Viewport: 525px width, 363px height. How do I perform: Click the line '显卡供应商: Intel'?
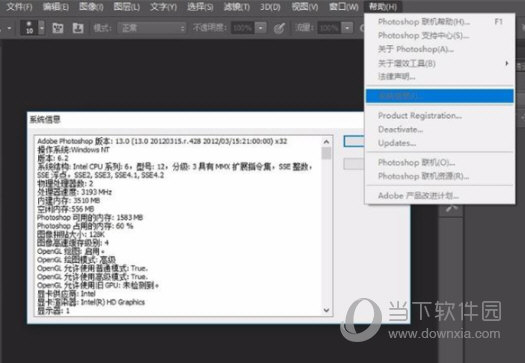tap(66, 294)
